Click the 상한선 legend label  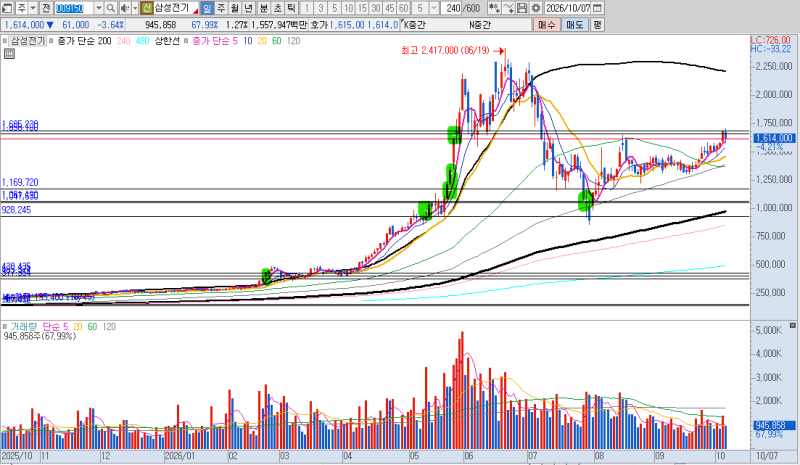click(x=167, y=41)
